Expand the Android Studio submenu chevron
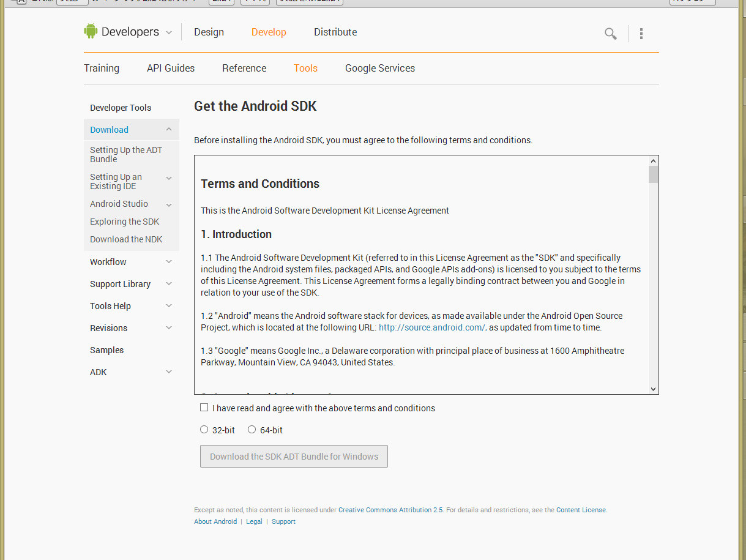 pos(169,204)
